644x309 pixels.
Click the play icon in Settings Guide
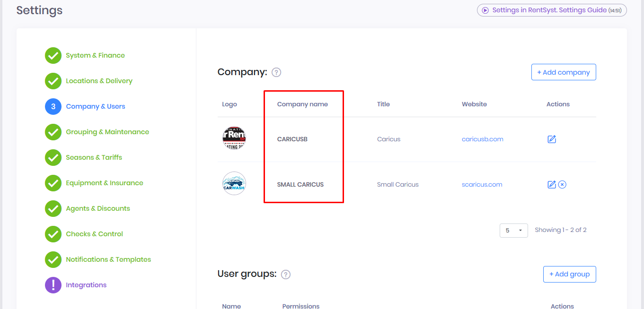485,10
